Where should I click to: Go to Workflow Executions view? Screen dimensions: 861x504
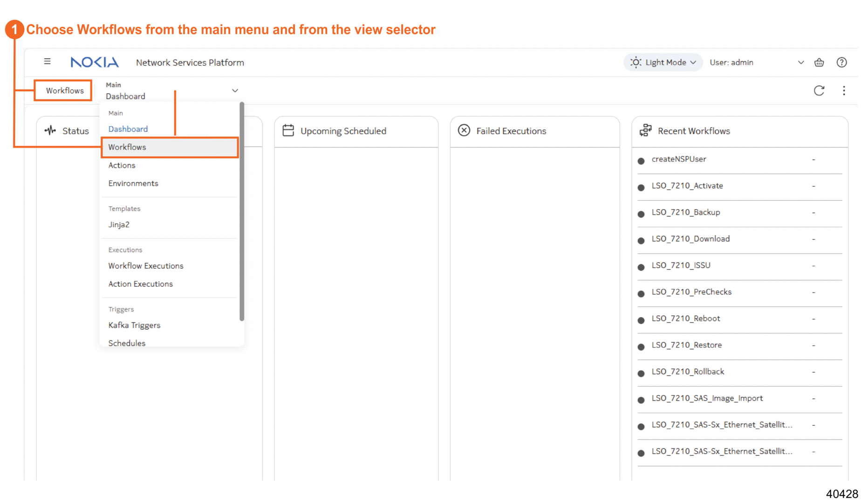tap(146, 266)
